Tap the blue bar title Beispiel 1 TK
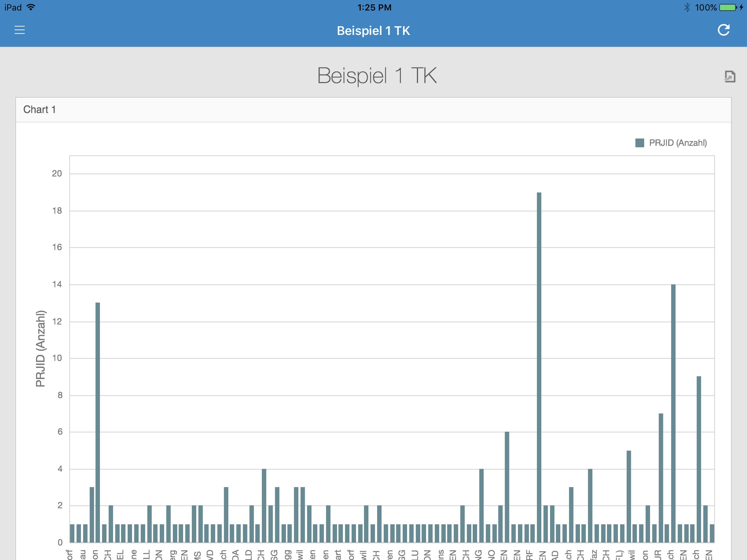 tap(373, 31)
